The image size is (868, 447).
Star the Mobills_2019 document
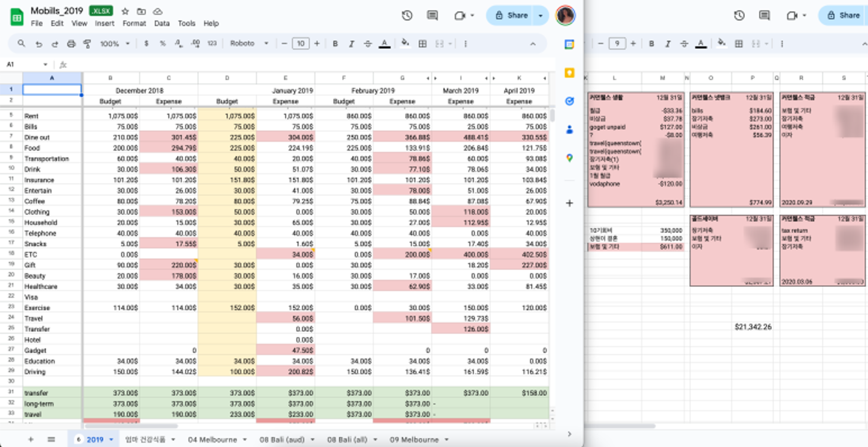coord(125,11)
